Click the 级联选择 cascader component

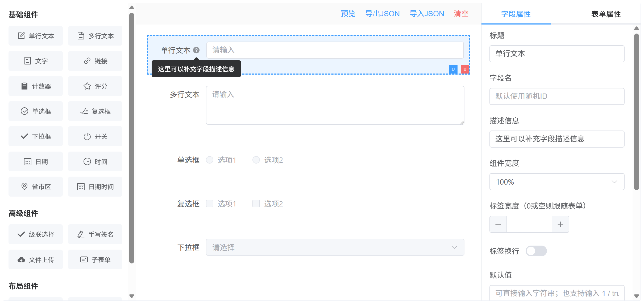(x=36, y=234)
